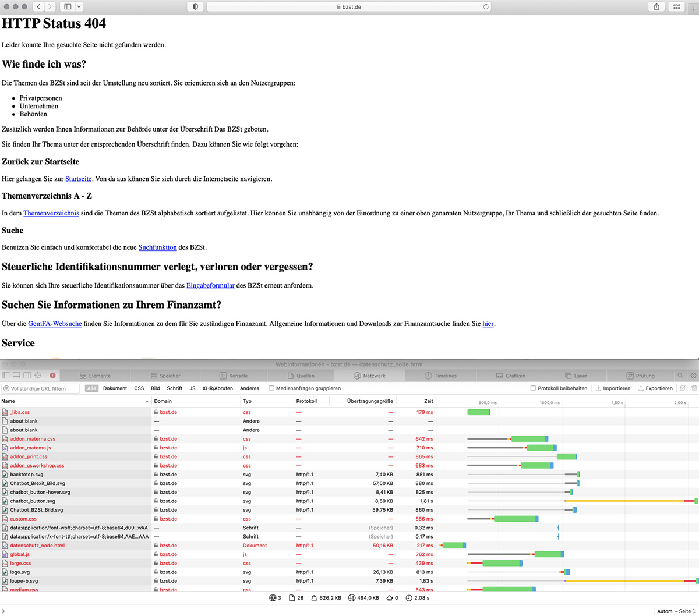
Task: Open the Autom. – Seite context selector
Action: click(x=676, y=611)
